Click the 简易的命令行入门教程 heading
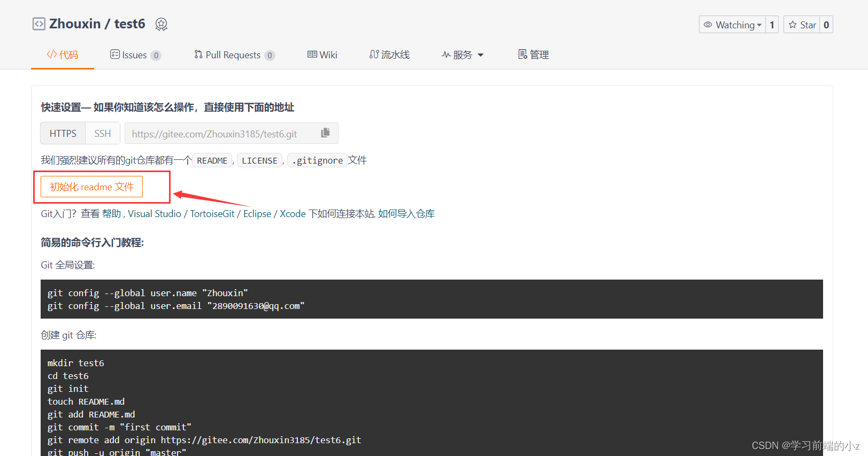868x456 pixels. pyautogui.click(x=93, y=243)
